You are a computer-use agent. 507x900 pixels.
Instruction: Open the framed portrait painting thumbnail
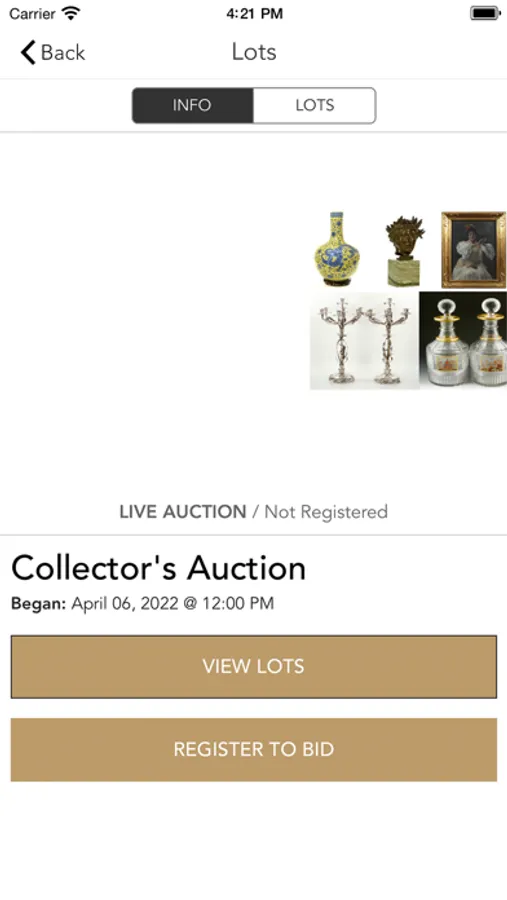click(x=474, y=250)
